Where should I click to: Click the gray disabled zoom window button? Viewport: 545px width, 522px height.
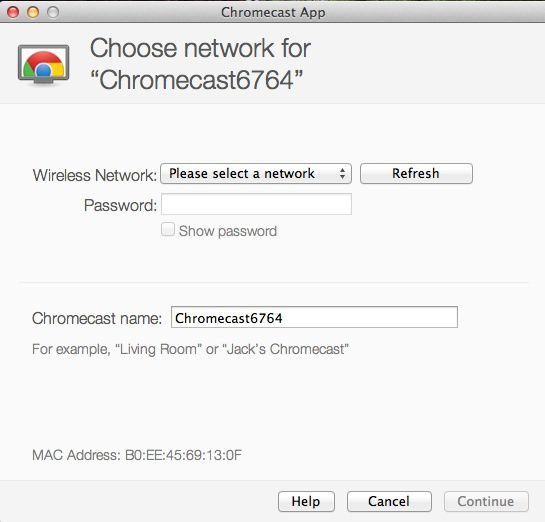point(53,12)
